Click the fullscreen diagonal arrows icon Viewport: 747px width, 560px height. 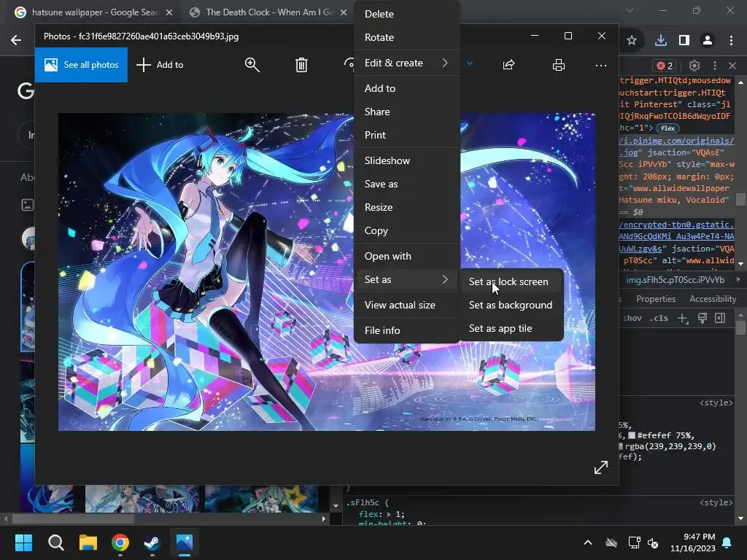point(601,467)
